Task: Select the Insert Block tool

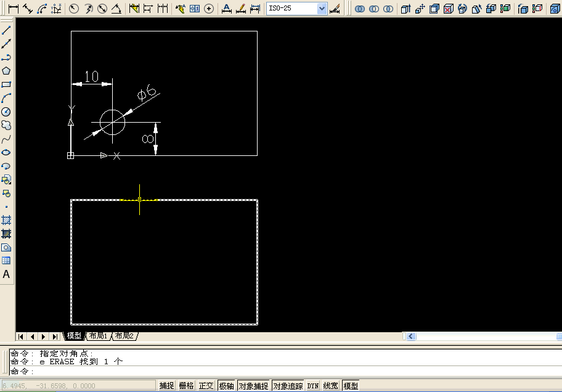Action: 6,180
